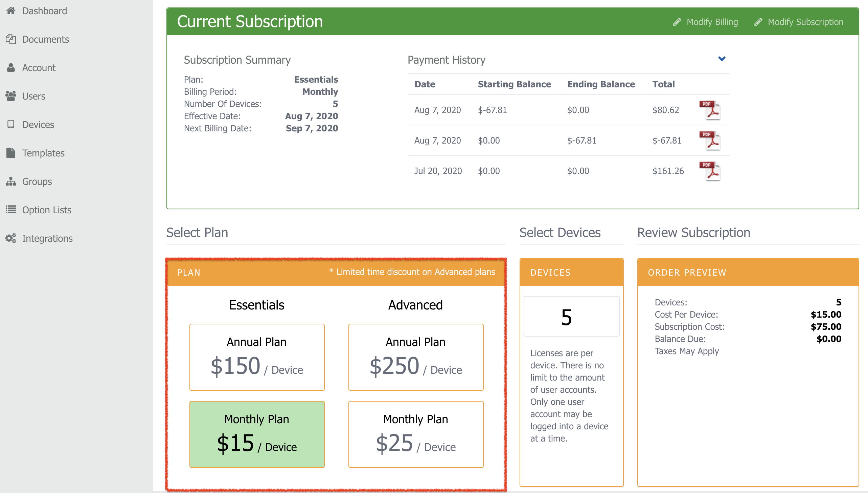Select the Documents icon in the sidebar
Screen dimensions: 868x493
[x=11, y=39]
